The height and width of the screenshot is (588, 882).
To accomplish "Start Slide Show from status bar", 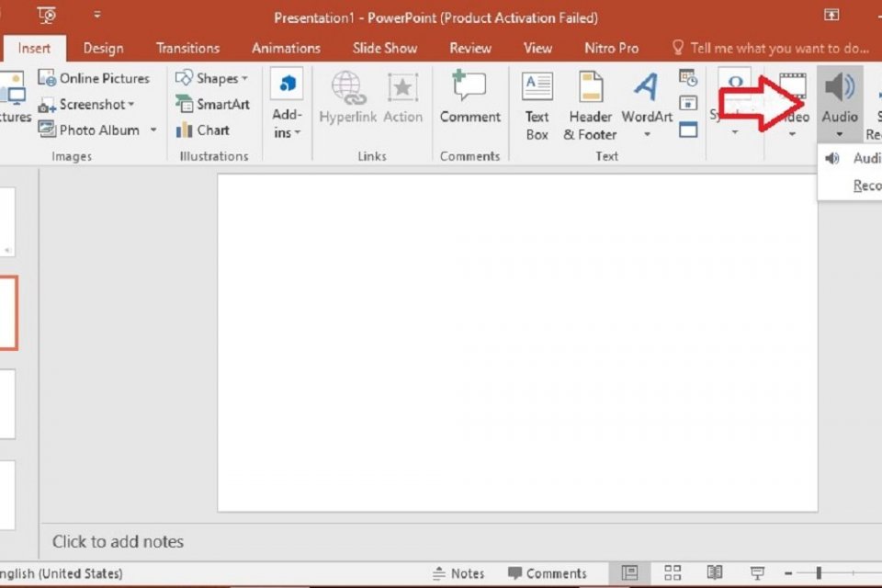I will coord(757,572).
